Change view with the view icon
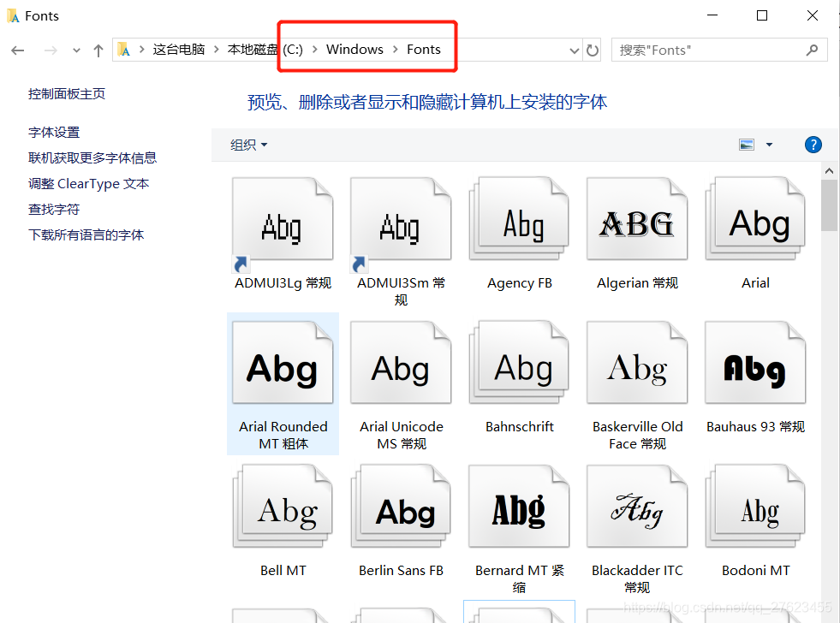Viewport: 840px width, 623px height. [747, 145]
